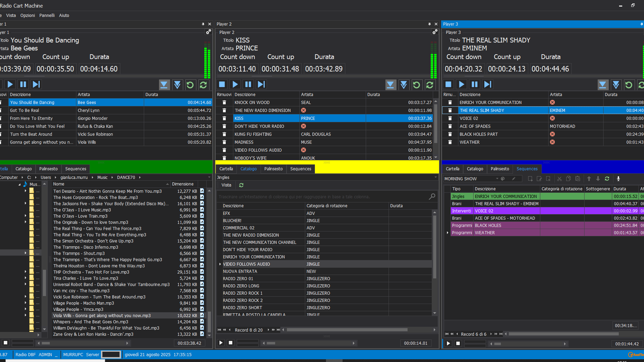Screen dimensions: 644x362
Task: Pause Player 3 playback
Action: click(475, 84)
